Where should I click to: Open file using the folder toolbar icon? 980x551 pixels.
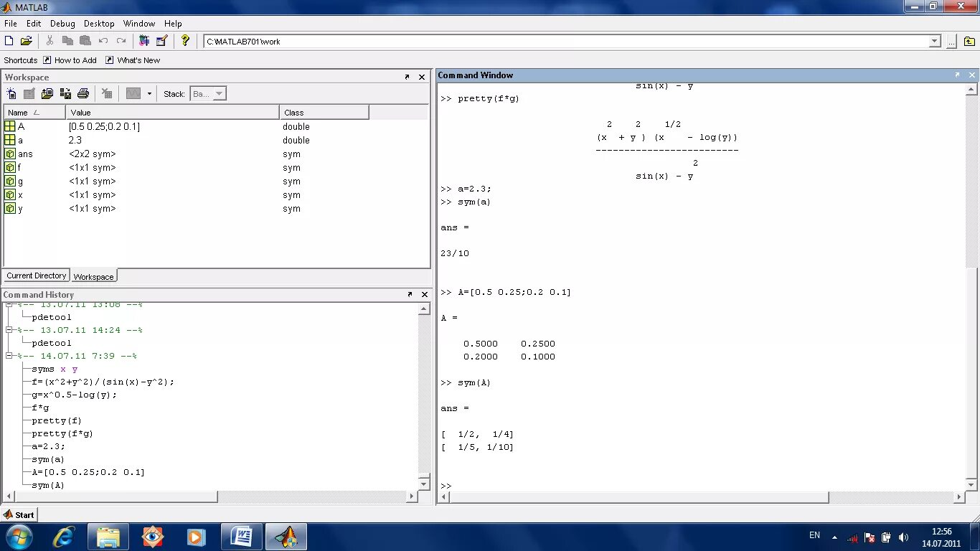click(27, 41)
